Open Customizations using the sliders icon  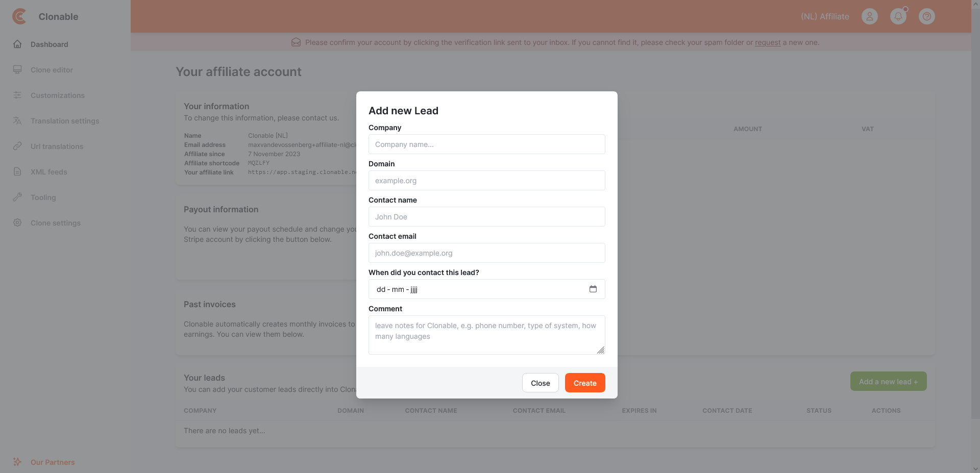(x=17, y=95)
